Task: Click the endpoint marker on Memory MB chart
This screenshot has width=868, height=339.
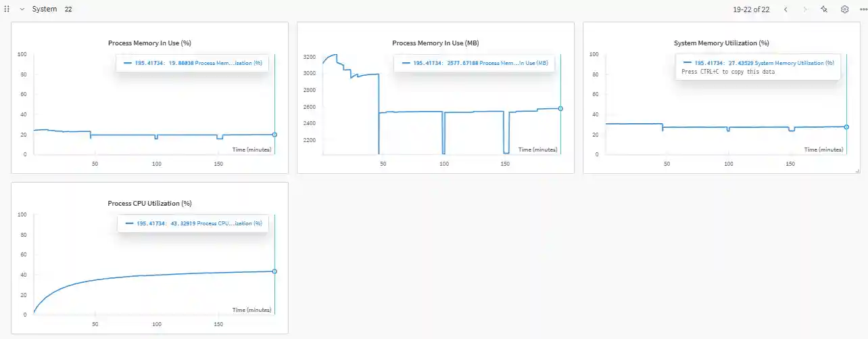Action: (x=560, y=108)
